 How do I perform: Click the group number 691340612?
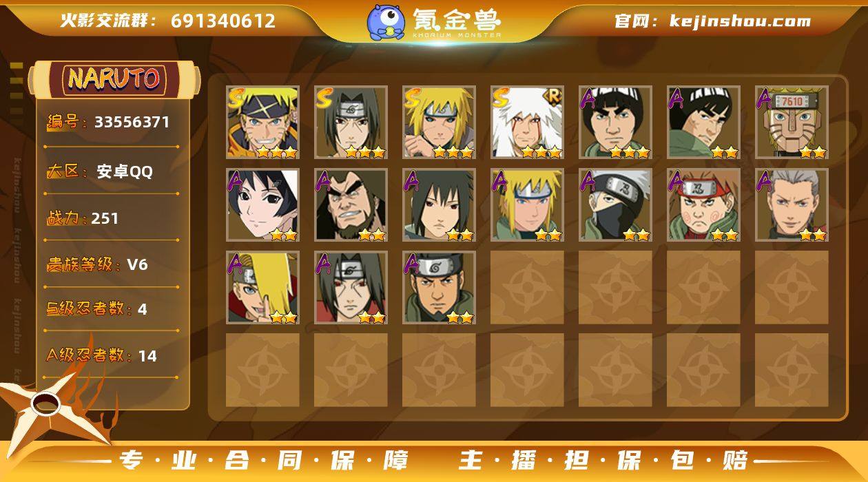[223, 21]
